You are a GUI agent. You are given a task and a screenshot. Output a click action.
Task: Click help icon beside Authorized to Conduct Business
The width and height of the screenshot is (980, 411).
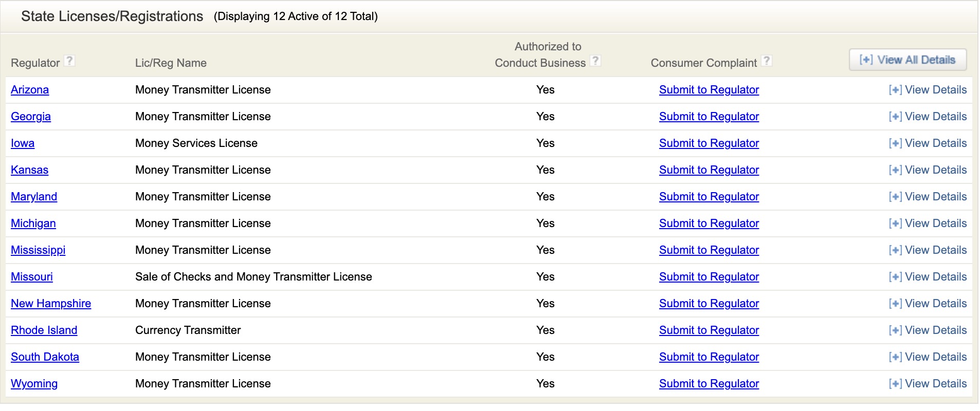pos(595,61)
